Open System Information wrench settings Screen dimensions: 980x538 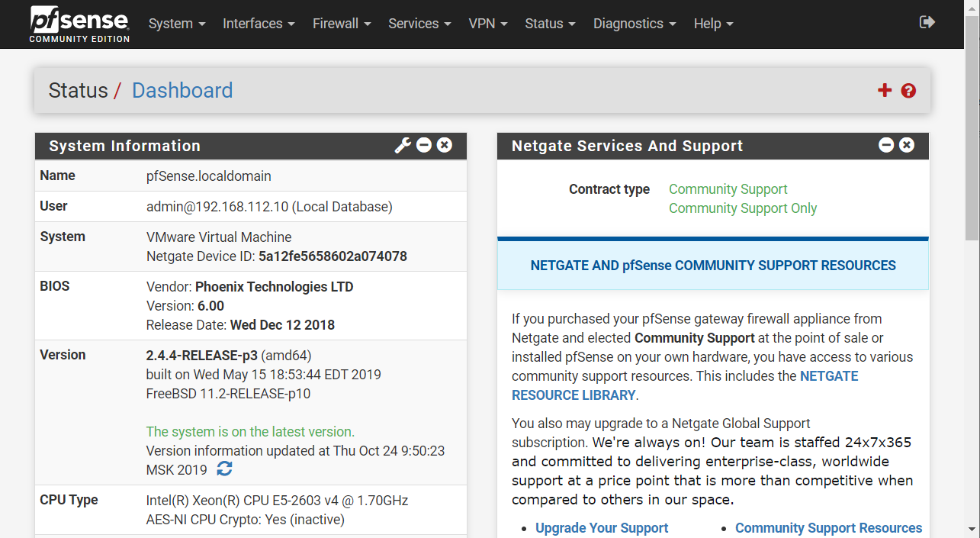(403, 145)
